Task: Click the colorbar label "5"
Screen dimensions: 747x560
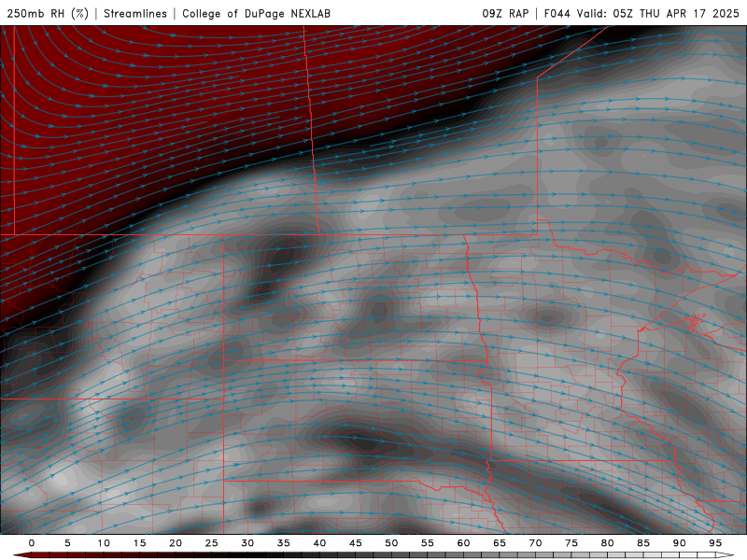Action: click(x=67, y=543)
